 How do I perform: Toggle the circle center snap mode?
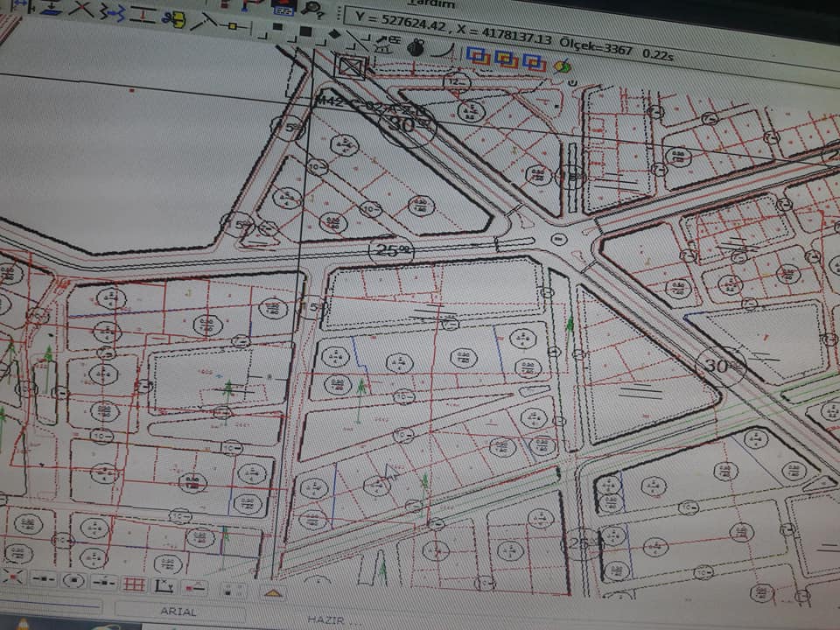pyautogui.click(x=73, y=581)
